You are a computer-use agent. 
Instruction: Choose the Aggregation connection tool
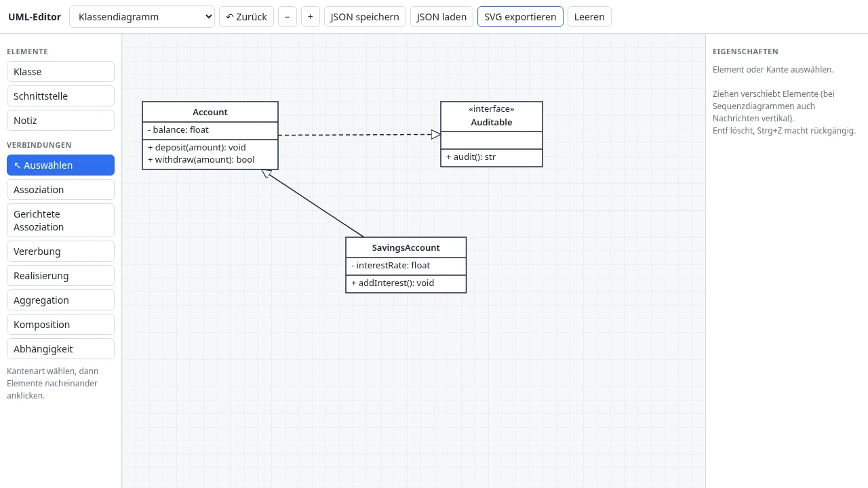[60, 300]
